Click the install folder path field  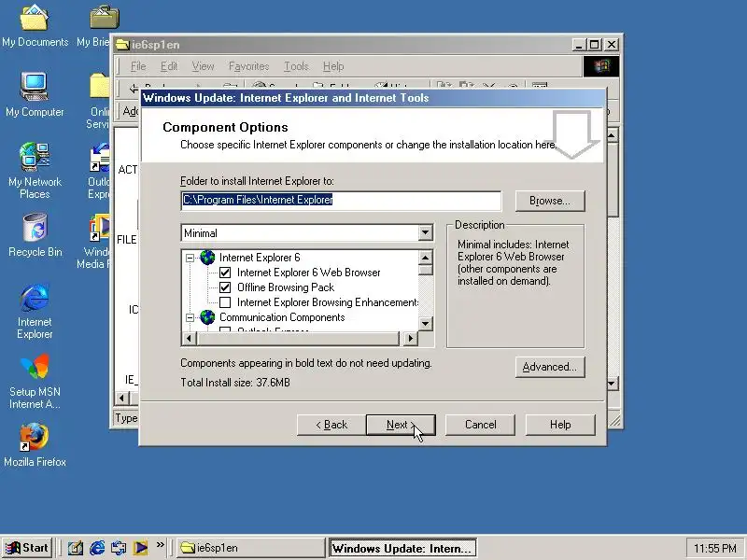[341, 201]
